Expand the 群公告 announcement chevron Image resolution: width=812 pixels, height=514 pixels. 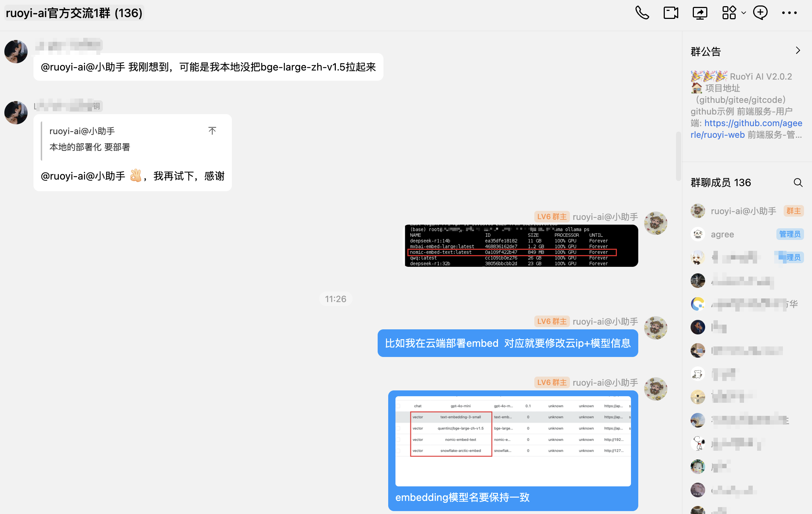point(798,51)
